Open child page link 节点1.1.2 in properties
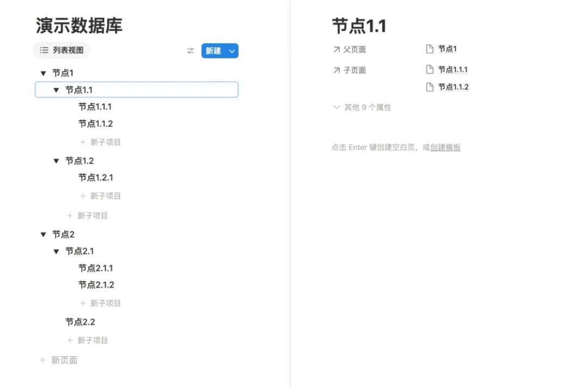 (x=454, y=87)
